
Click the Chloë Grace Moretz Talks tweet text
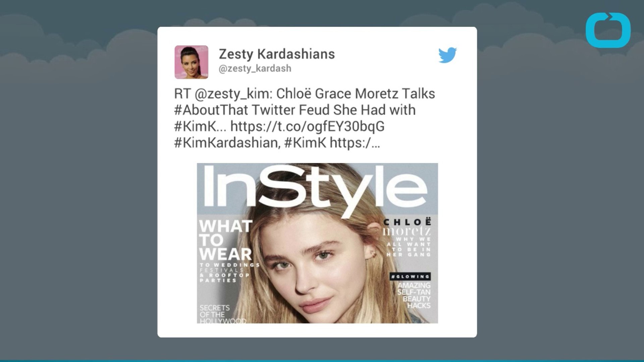356,94
